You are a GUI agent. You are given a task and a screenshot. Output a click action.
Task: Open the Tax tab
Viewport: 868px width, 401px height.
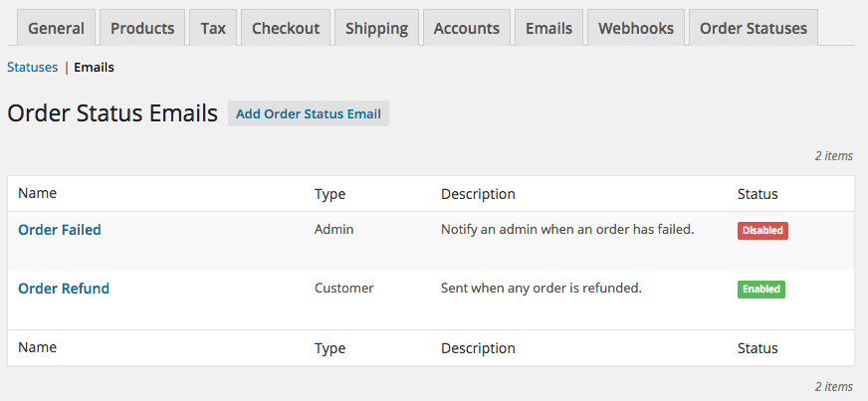click(213, 28)
